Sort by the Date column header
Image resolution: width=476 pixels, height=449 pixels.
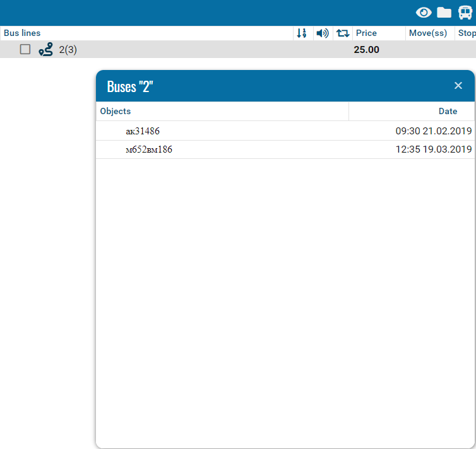[x=448, y=112]
